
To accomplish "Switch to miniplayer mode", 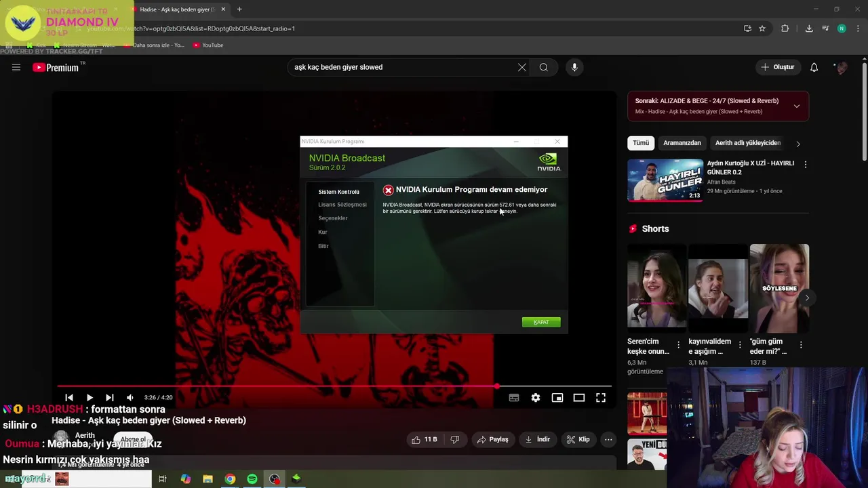I will click(557, 398).
